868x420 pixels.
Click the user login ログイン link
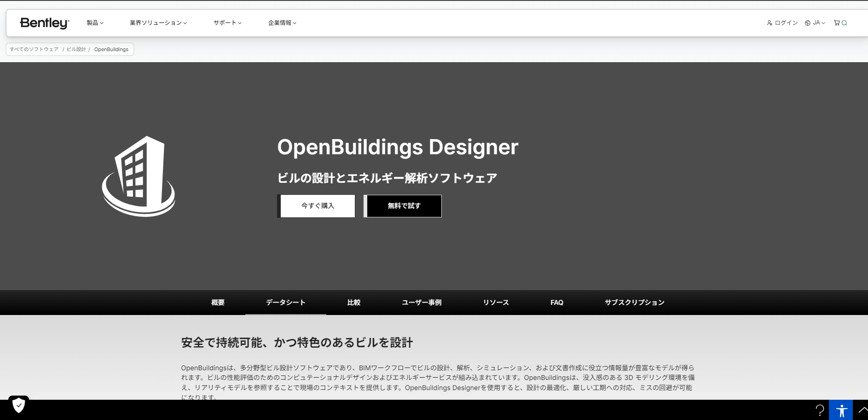coord(782,23)
